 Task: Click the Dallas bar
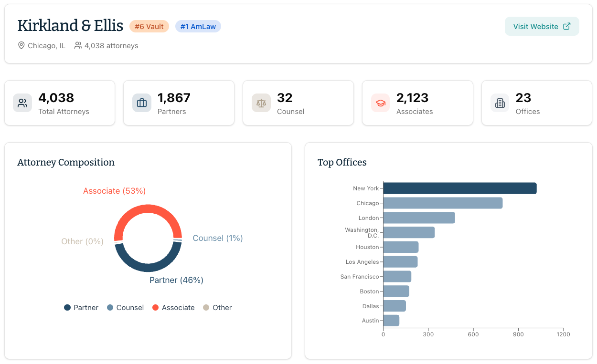[394, 306]
